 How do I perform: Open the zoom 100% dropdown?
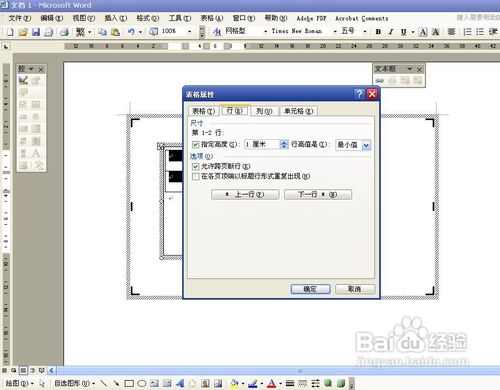click(x=189, y=32)
